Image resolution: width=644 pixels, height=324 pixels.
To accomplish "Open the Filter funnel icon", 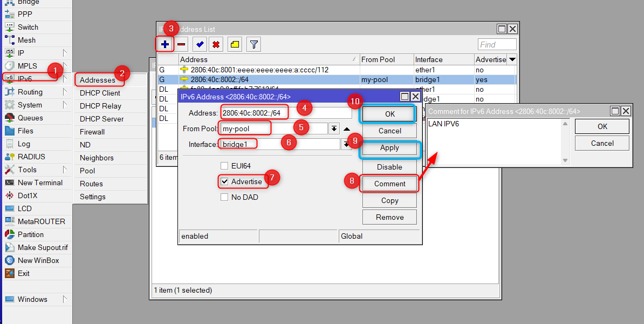I will point(254,44).
